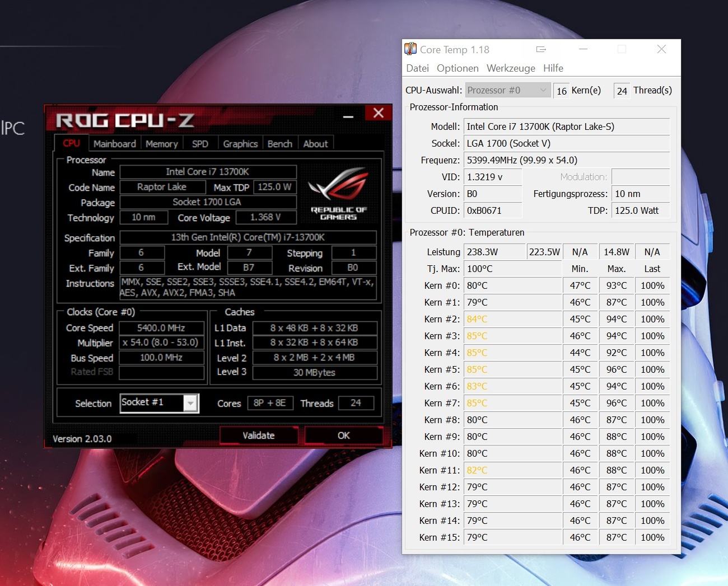Switch to the About tab in CPU-Z
Image resolution: width=728 pixels, height=586 pixels.
(316, 144)
